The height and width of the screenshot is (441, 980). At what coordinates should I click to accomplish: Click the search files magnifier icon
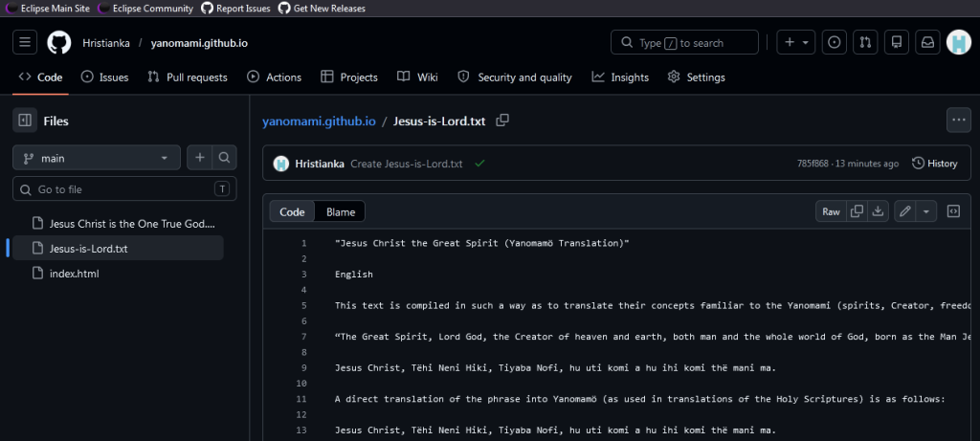pyautogui.click(x=224, y=158)
